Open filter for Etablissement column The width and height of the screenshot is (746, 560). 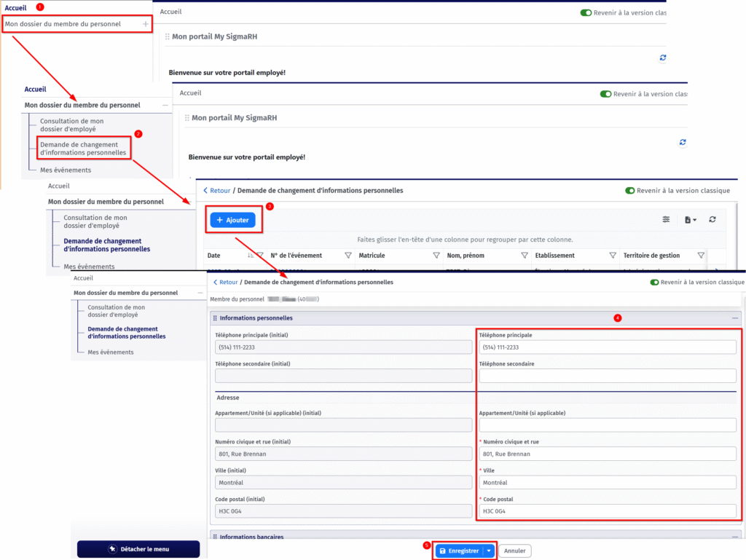click(613, 256)
